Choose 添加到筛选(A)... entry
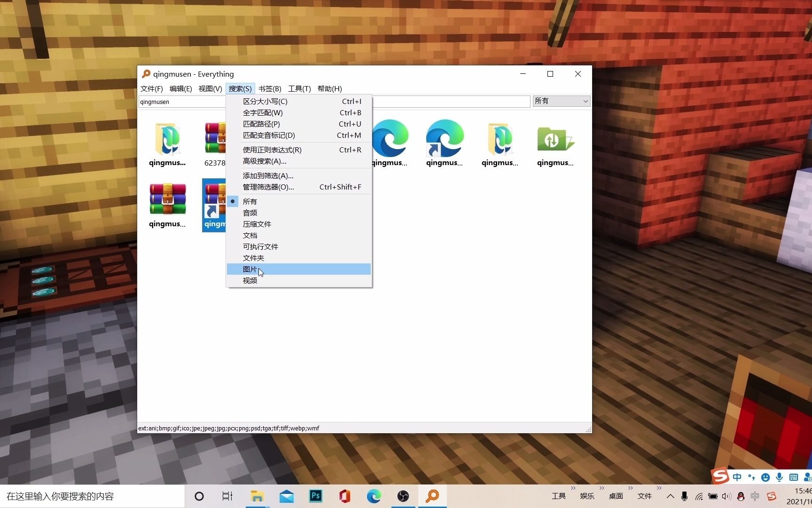The height and width of the screenshot is (508, 812). (299, 175)
